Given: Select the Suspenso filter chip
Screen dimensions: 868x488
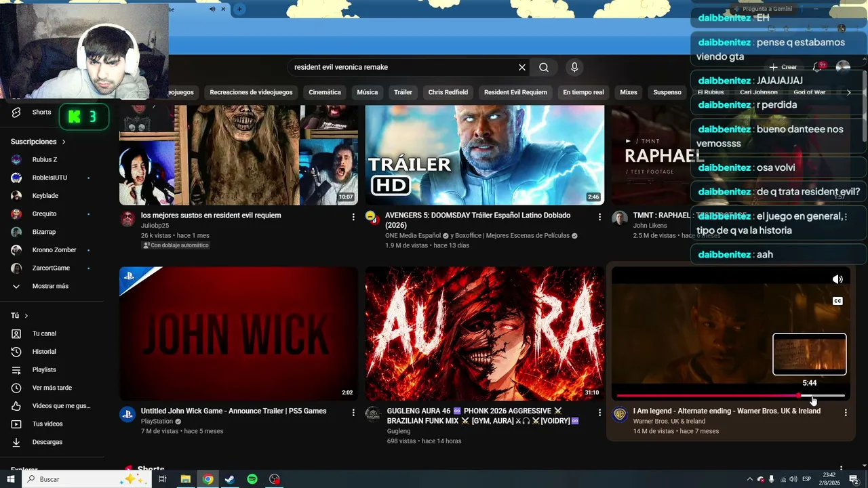Looking at the screenshot, I should 667,92.
